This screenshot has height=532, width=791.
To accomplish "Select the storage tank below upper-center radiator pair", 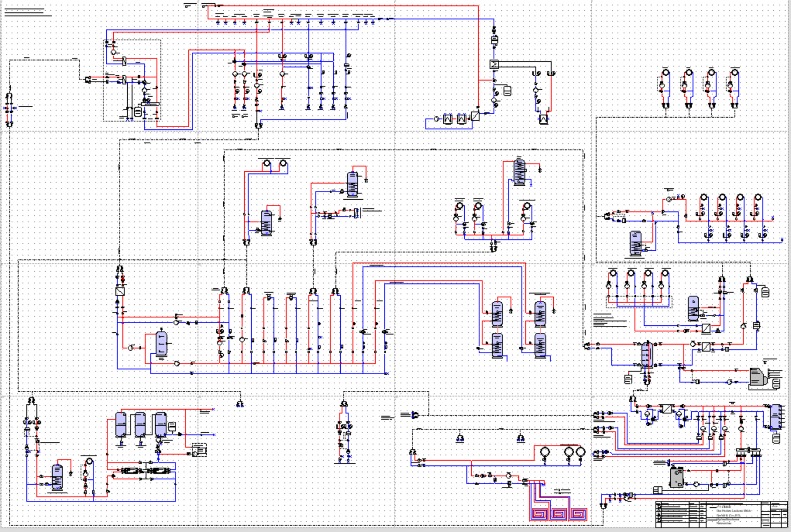I will [267, 223].
